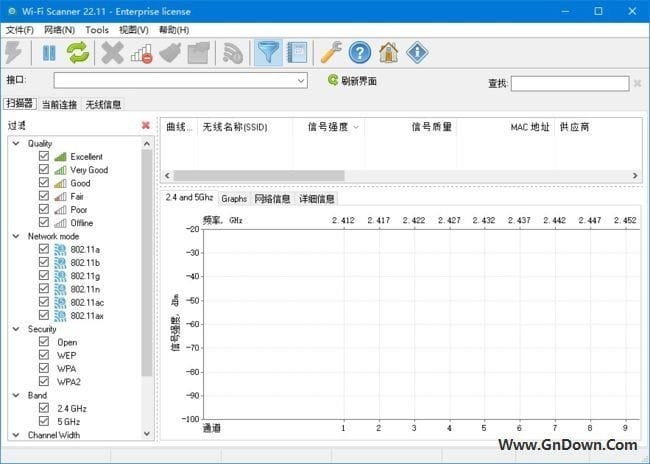Uncheck the Excellent quality checkbox
The image size is (650, 464).
[44, 156]
